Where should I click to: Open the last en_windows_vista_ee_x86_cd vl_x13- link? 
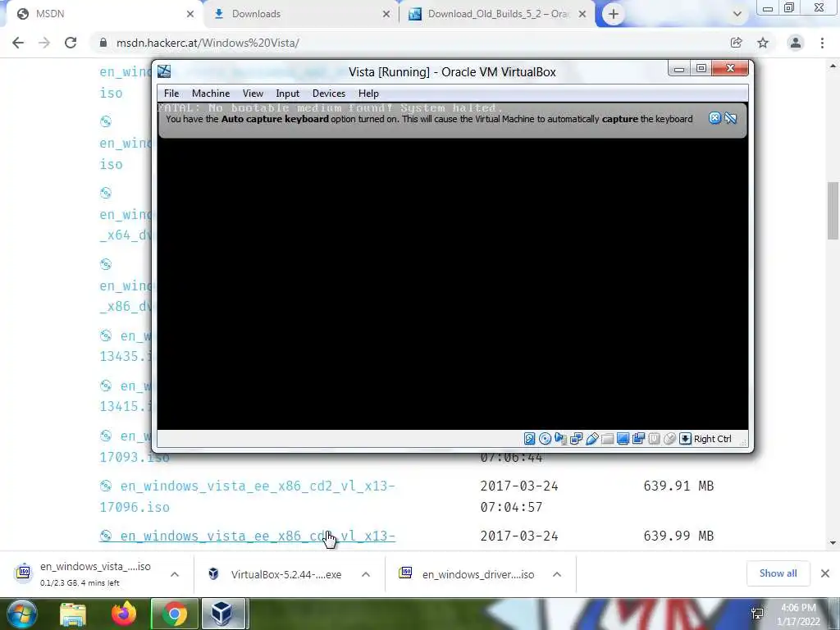(248, 536)
